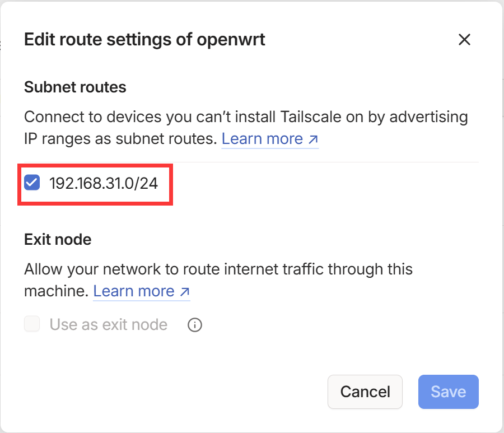
Task: Click the Exit node section heading
Action: 58,240
